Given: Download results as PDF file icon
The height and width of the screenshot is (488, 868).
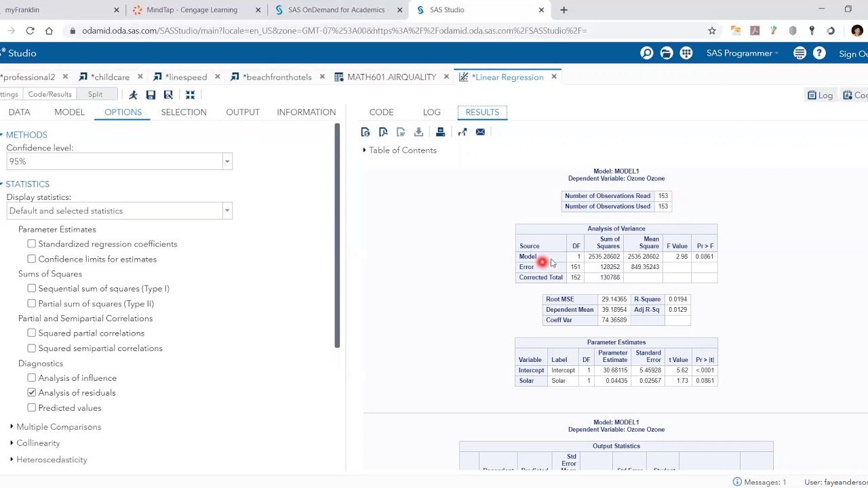Looking at the screenshot, I should (x=383, y=132).
